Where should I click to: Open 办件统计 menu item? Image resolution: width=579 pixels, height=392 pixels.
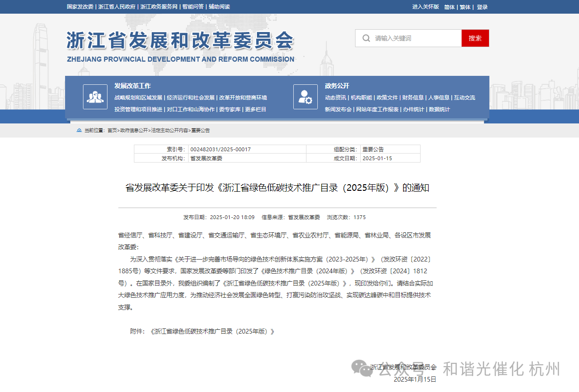[414, 109]
